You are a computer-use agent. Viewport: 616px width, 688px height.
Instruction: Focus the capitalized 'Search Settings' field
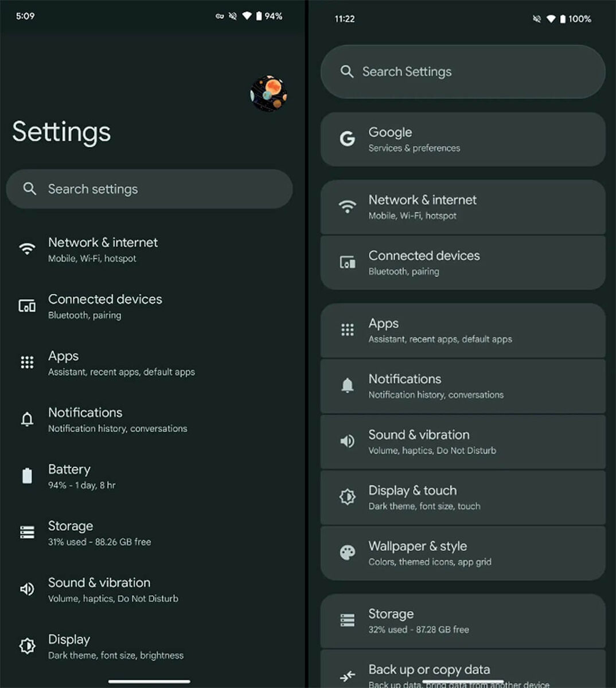463,72
